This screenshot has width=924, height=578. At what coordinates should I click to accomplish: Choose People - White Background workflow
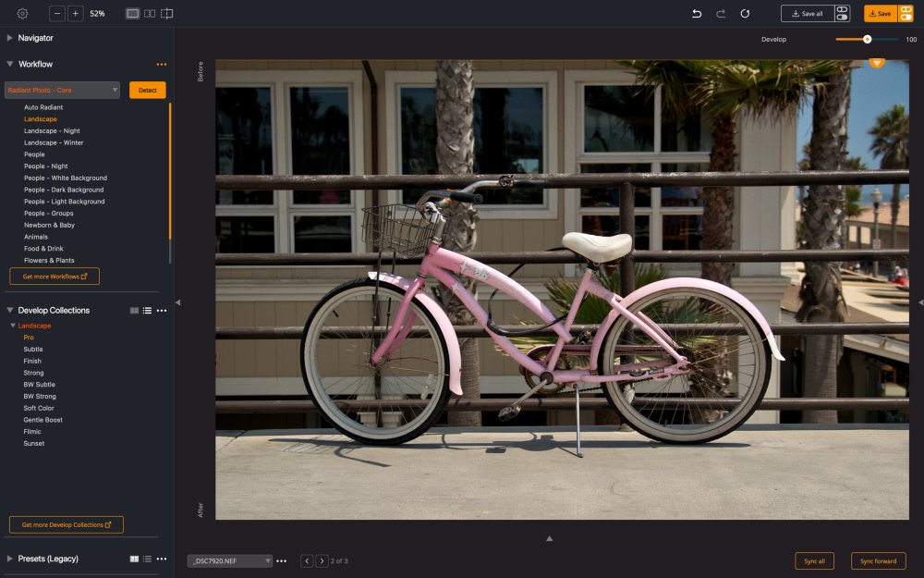pos(66,178)
